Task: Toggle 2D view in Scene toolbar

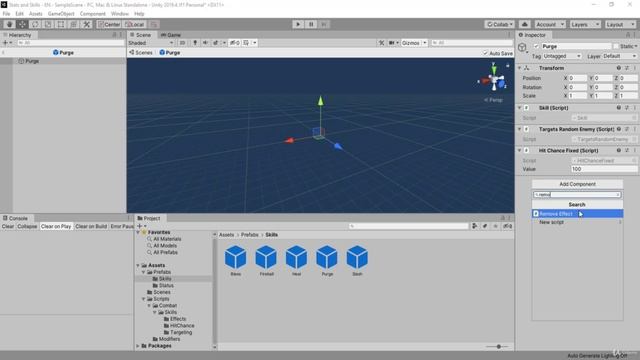Action: pyautogui.click(x=182, y=42)
